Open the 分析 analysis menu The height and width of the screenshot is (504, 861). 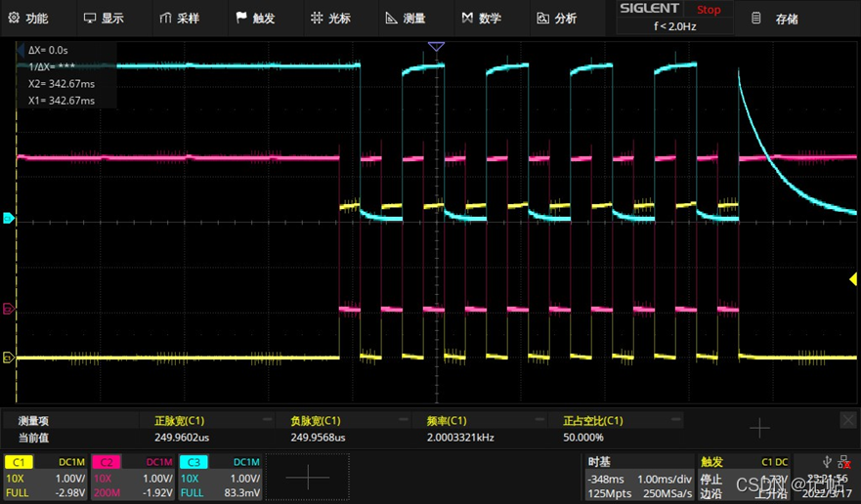coord(557,19)
